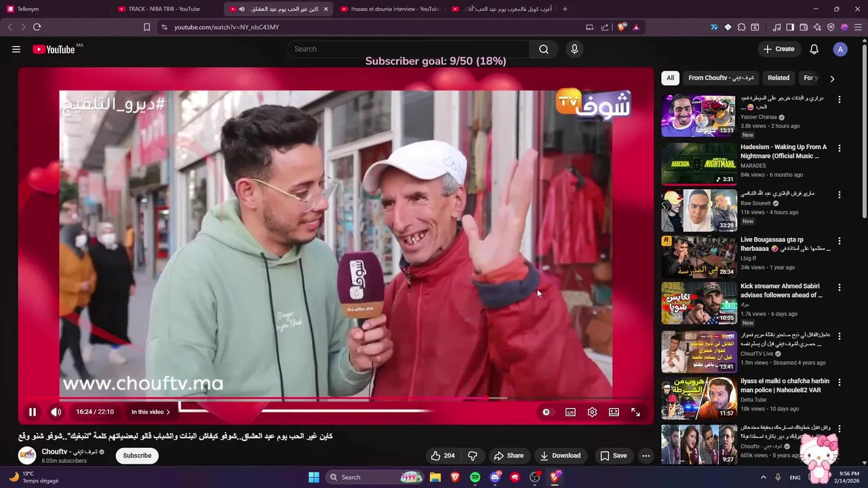Select the From Chouftv filter chip
This screenshot has height=488, width=868.
tap(722, 78)
